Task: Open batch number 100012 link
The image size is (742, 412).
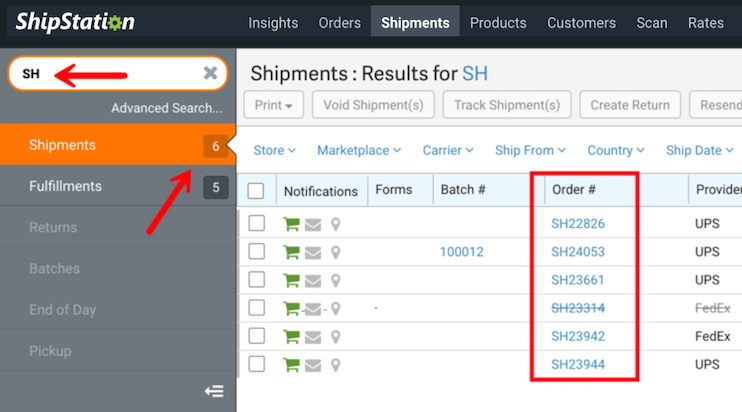Action: click(461, 252)
